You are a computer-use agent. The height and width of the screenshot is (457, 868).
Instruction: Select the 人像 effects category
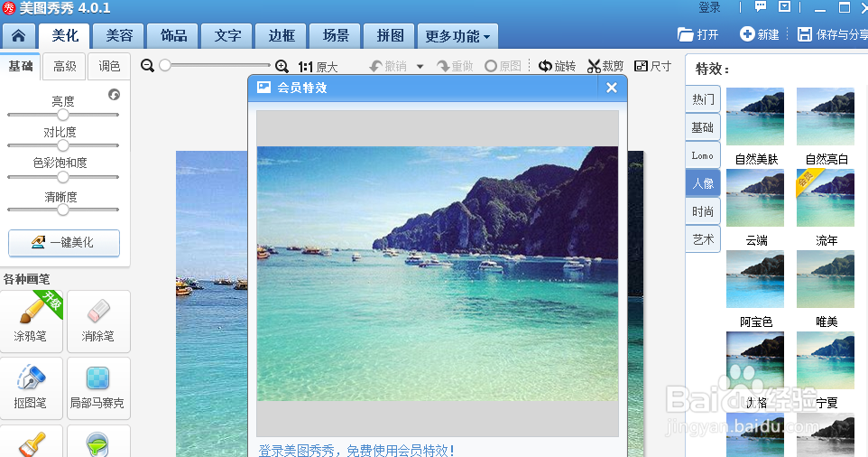pos(703,183)
